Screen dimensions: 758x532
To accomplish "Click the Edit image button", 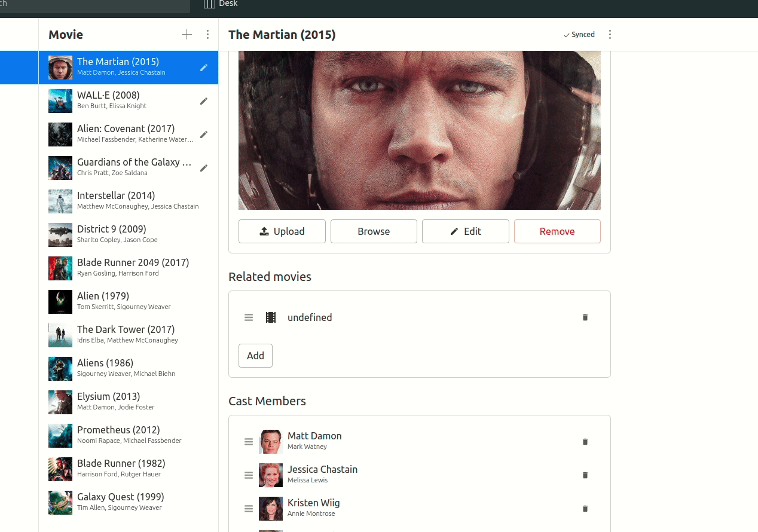I will pyautogui.click(x=466, y=231).
